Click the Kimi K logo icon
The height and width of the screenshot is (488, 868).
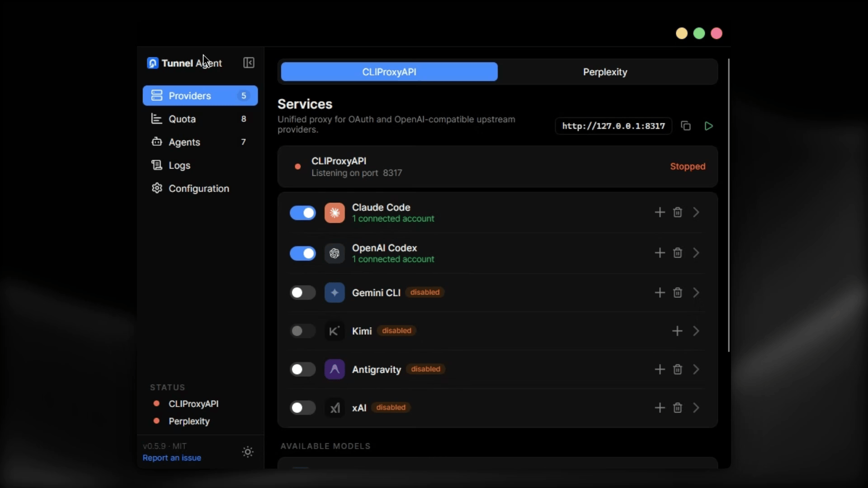coord(335,331)
